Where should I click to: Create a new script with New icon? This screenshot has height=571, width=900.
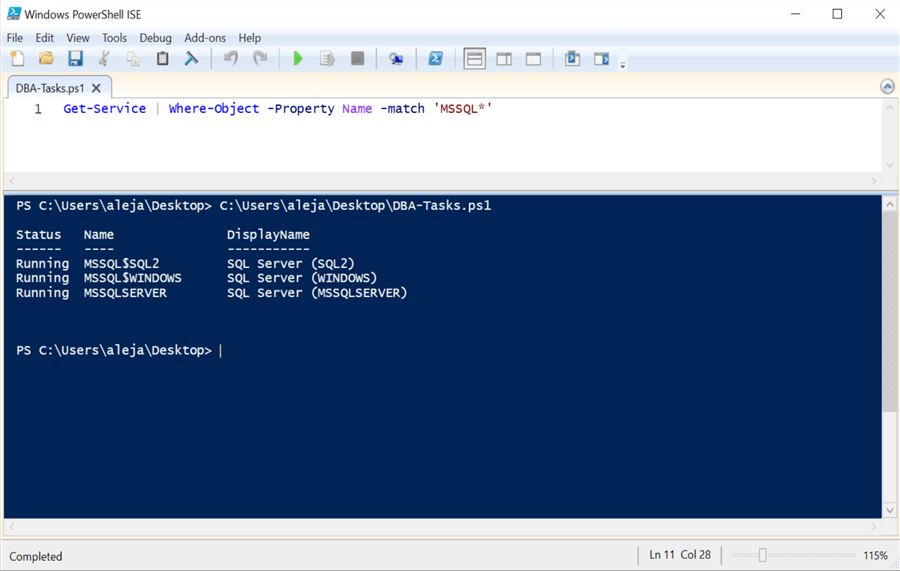coord(18,59)
